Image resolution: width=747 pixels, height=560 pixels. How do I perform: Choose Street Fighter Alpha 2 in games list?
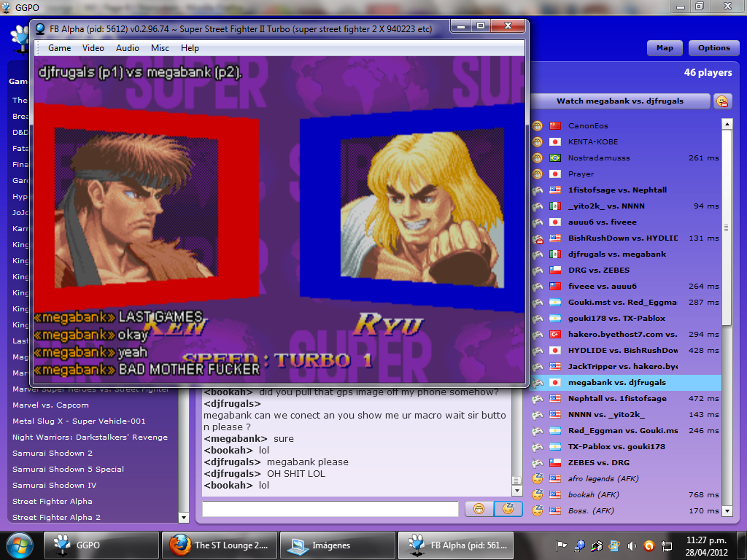pyautogui.click(x=56, y=517)
